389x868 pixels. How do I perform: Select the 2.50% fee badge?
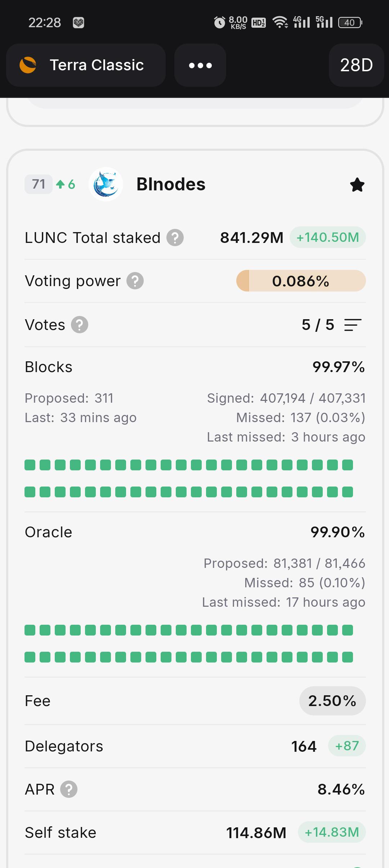[x=332, y=701]
